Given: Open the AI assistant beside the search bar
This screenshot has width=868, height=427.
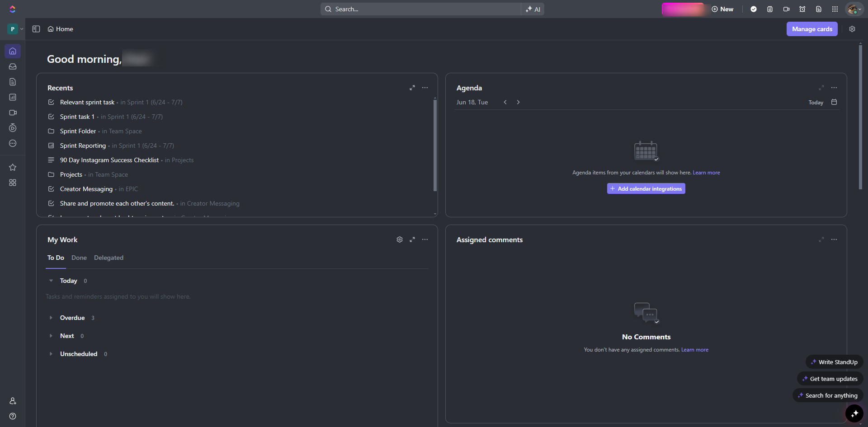Looking at the screenshot, I should point(533,9).
